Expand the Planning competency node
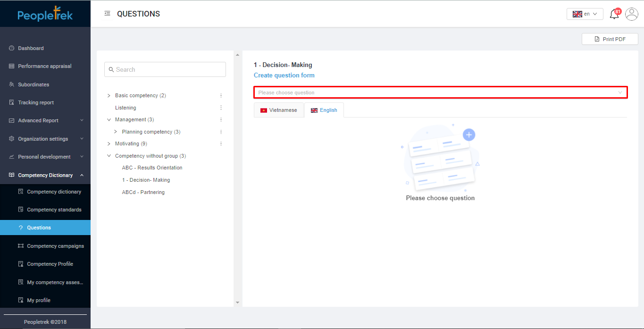 click(x=116, y=132)
